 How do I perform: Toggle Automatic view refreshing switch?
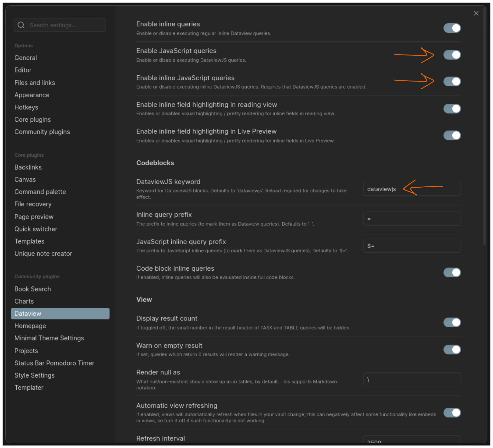pyautogui.click(x=452, y=412)
